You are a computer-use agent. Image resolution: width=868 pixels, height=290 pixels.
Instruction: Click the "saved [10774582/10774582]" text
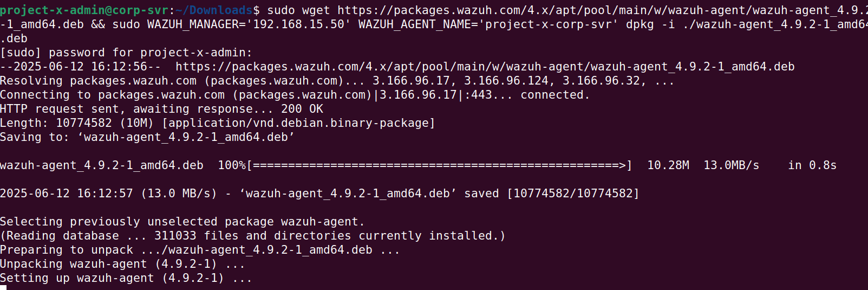(551, 194)
